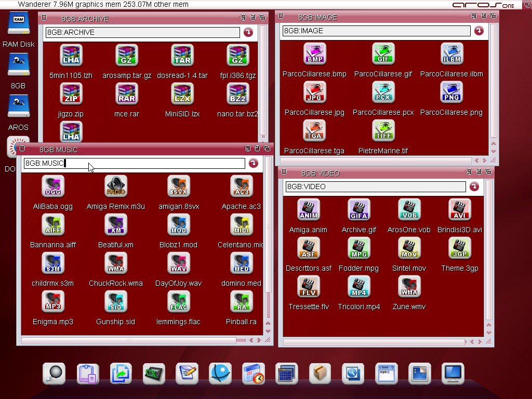Open the magnifier search tool in dock

click(54, 373)
